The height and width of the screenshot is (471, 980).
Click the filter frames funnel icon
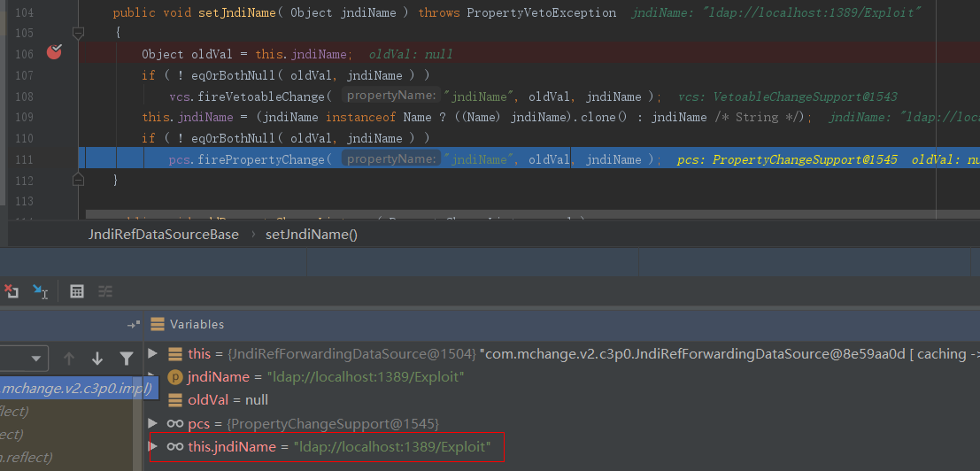click(x=127, y=359)
